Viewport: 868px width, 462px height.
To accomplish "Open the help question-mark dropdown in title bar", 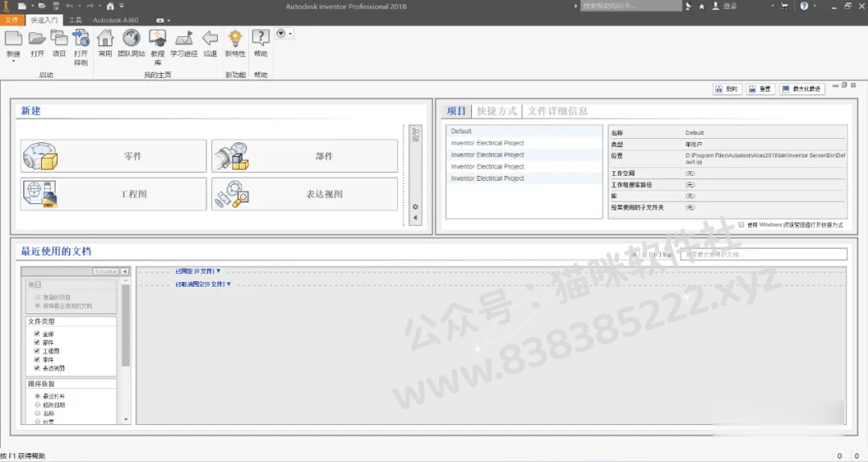I will (814, 6).
